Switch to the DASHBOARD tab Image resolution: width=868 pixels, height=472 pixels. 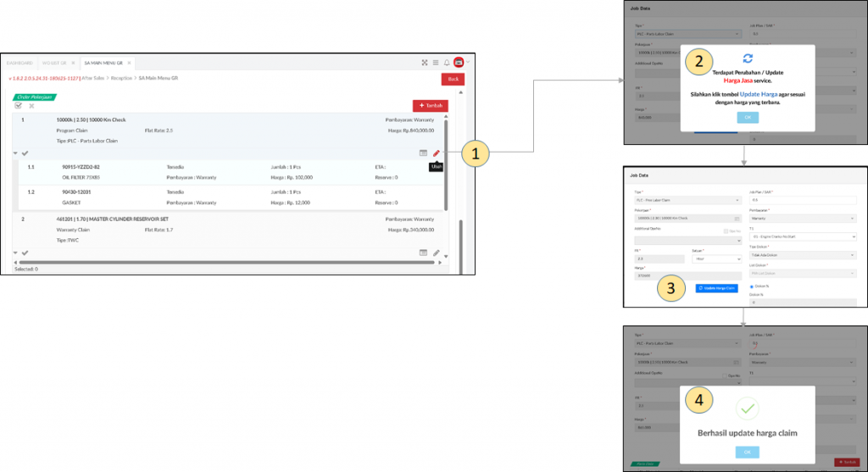19,63
